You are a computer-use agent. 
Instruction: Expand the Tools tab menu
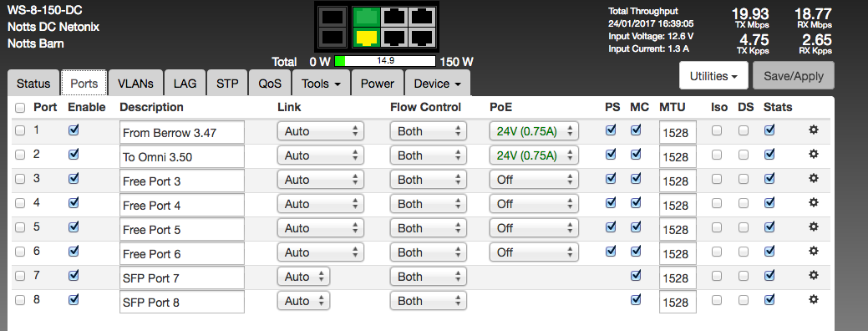(x=321, y=84)
